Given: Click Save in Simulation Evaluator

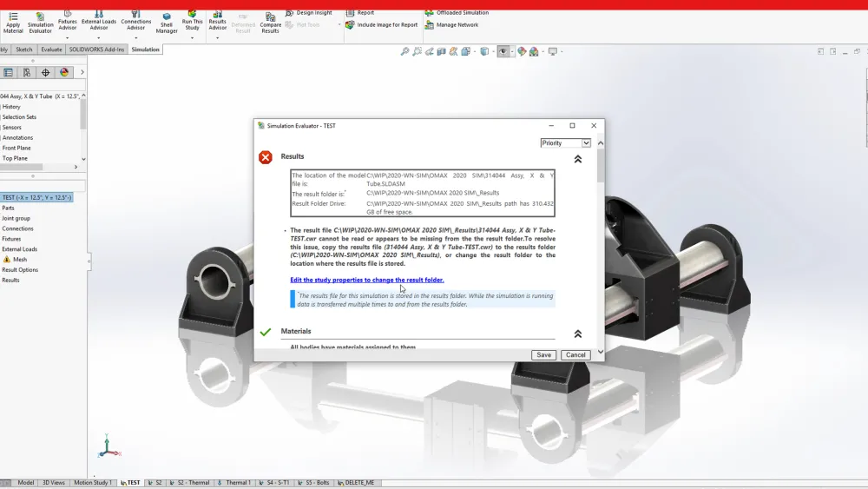Looking at the screenshot, I should [x=543, y=355].
